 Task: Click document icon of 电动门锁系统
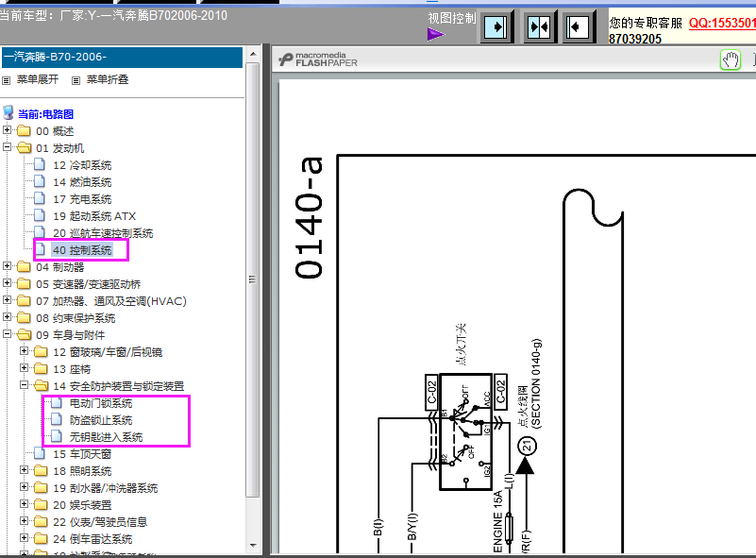pos(57,403)
